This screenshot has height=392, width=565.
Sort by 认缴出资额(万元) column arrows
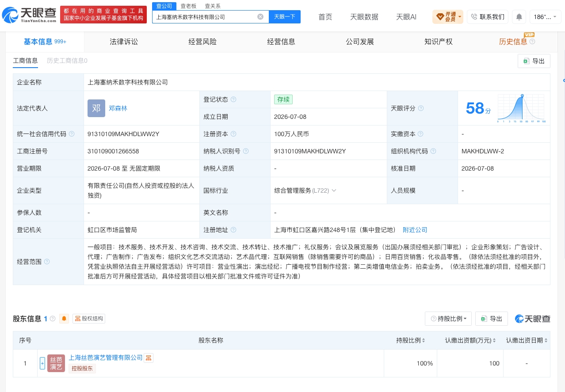(494, 341)
